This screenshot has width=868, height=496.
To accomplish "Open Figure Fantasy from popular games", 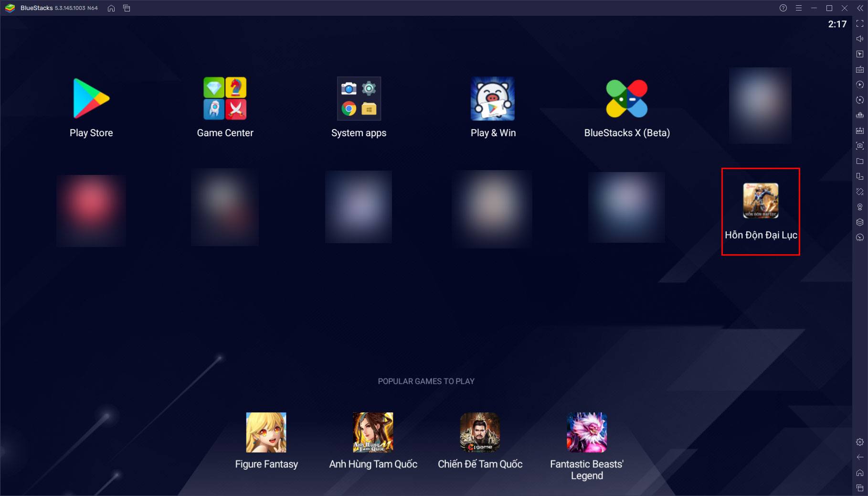I will (266, 432).
